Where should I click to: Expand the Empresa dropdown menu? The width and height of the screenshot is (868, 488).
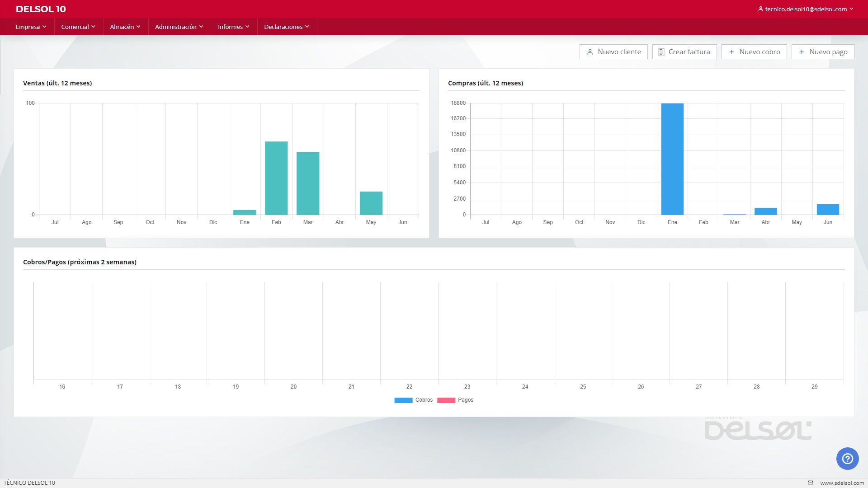pos(31,27)
